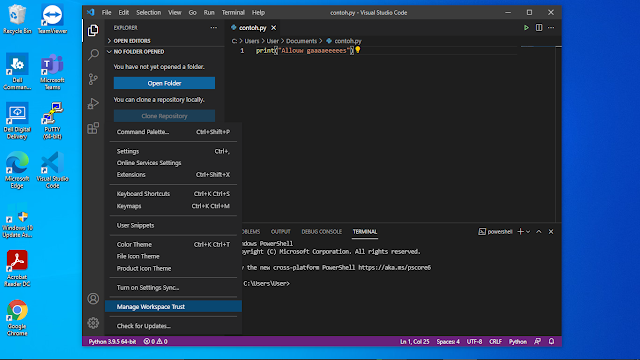Click the feedback icon in status bar
Viewport: 640px width, 360px height.
[538, 341]
